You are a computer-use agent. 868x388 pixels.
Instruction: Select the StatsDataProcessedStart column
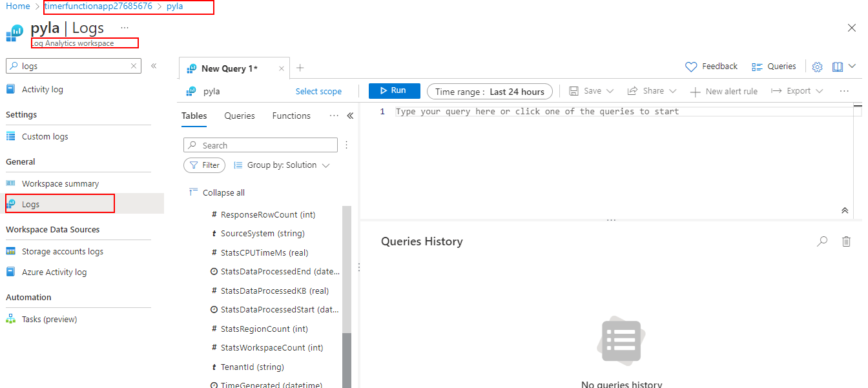[275, 310]
